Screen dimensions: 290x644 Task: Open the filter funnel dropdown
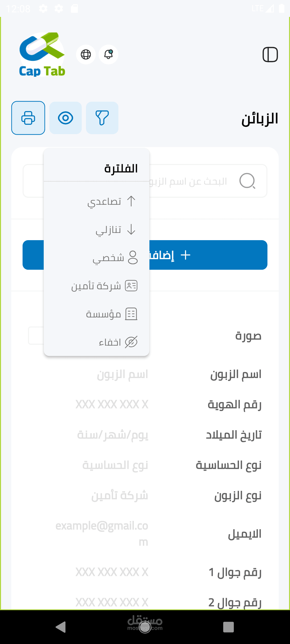(x=102, y=118)
